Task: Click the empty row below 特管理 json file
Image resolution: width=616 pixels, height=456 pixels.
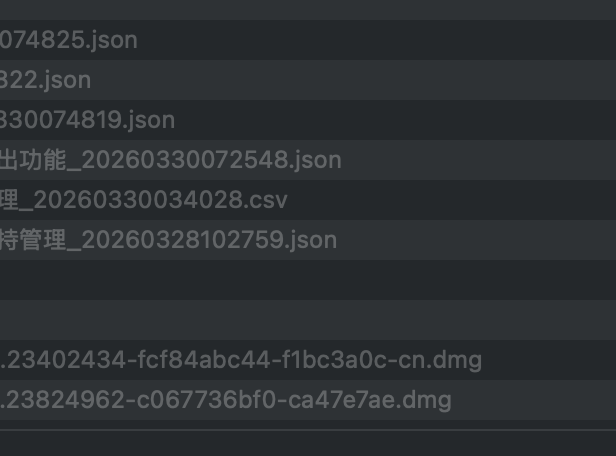Action: tap(300, 280)
